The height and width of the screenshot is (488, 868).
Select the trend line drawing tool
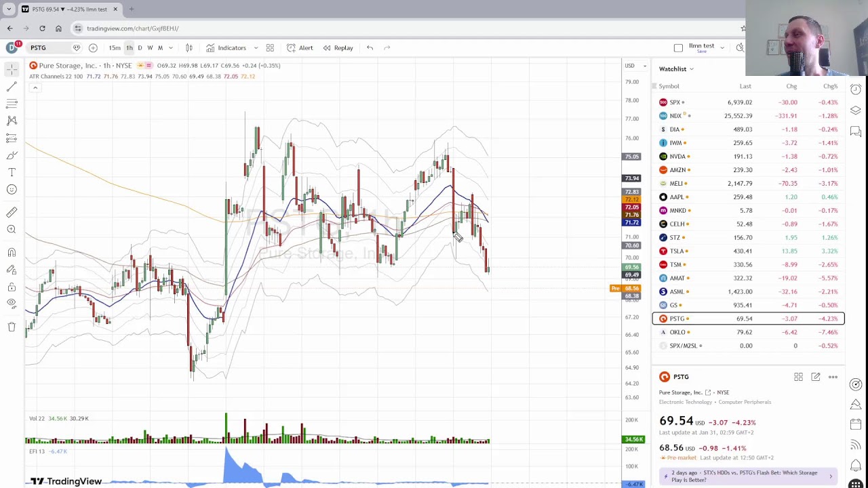click(x=12, y=87)
